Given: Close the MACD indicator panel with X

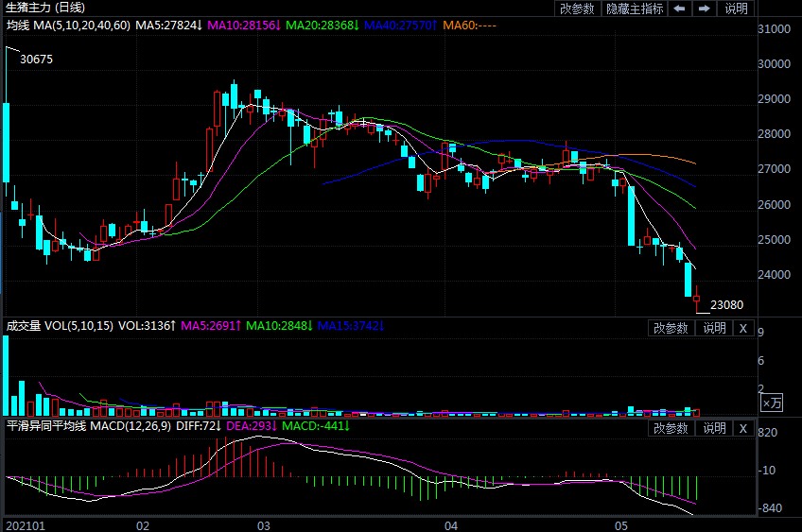Looking at the screenshot, I should 742,428.
